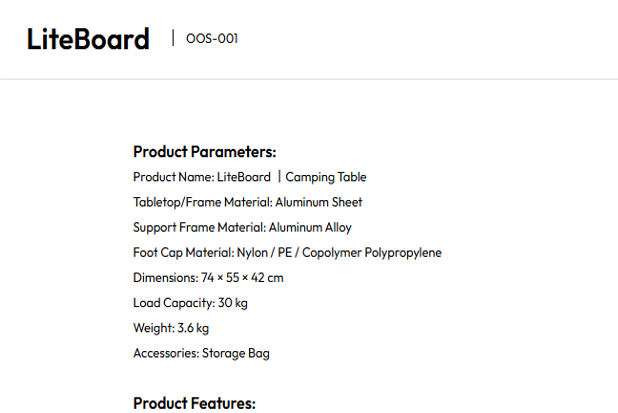Click the Support Frame Material label
Image resolution: width=618 pixels, height=413 pixels.
tap(199, 227)
